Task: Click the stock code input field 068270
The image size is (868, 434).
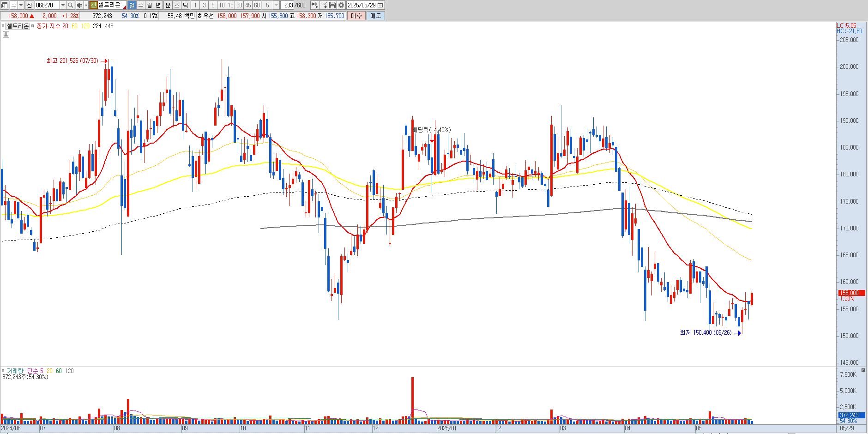Action: tap(47, 5)
